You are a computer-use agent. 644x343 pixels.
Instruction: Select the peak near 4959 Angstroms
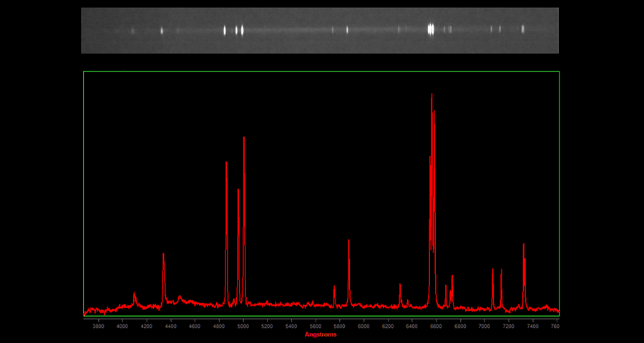click(x=238, y=191)
